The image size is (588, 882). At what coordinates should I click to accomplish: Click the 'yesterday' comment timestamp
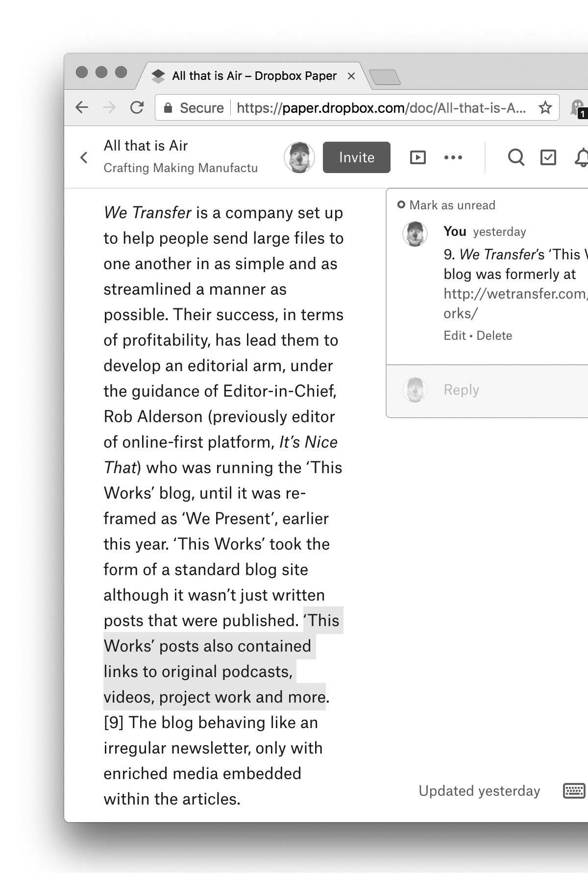pyautogui.click(x=500, y=232)
